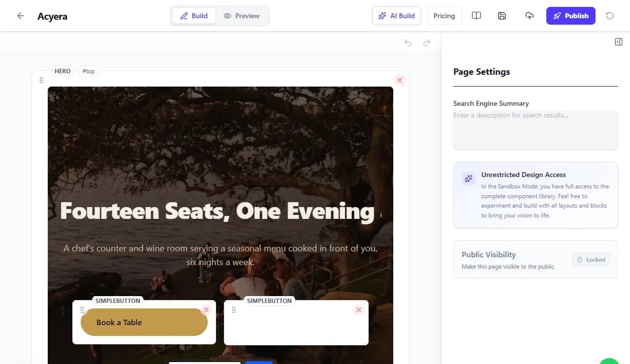Redo the last canvas change
The width and height of the screenshot is (630, 364).
tap(427, 43)
